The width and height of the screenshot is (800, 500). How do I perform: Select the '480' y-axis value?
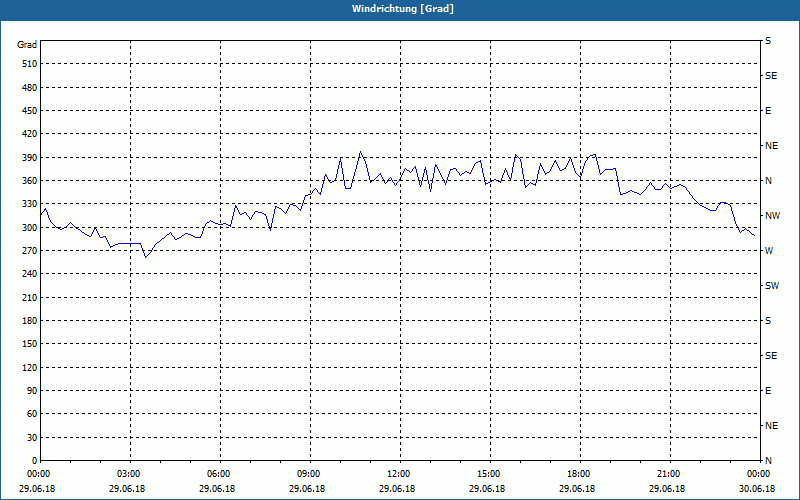coord(30,88)
